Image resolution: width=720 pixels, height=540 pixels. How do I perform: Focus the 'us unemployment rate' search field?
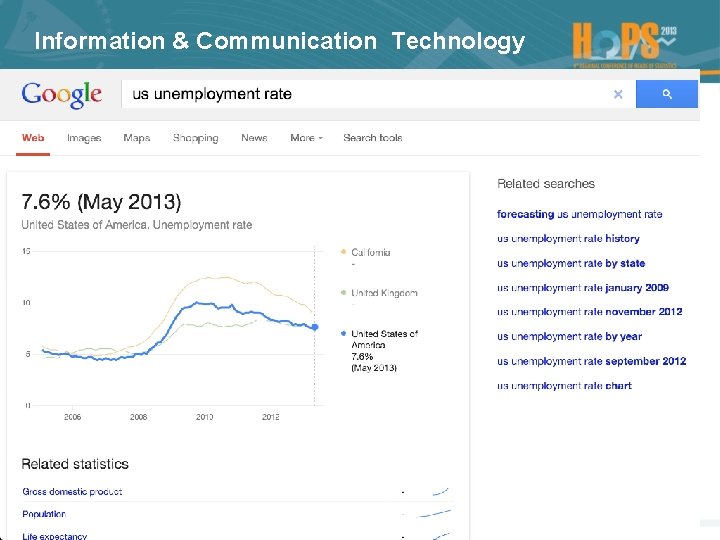[360, 94]
